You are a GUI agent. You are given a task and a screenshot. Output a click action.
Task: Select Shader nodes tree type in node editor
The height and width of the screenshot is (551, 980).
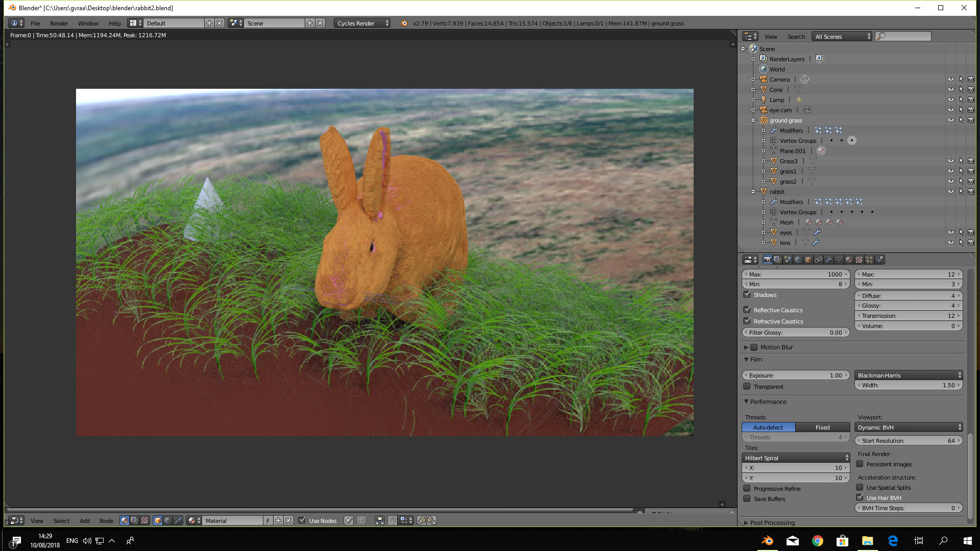coord(124,520)
